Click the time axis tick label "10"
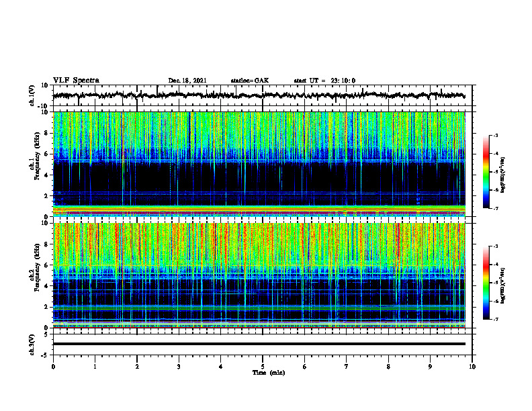 (x=472, y=367)
